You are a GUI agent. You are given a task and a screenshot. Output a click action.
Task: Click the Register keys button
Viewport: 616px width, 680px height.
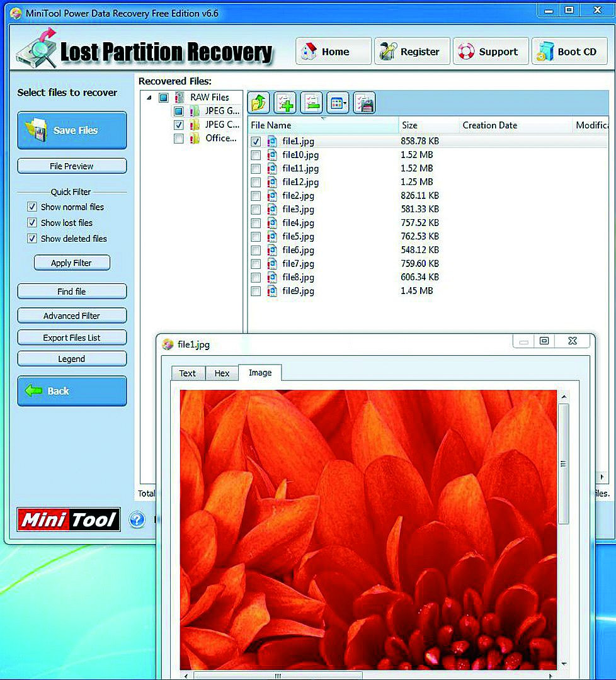click(x=412, y=52)
